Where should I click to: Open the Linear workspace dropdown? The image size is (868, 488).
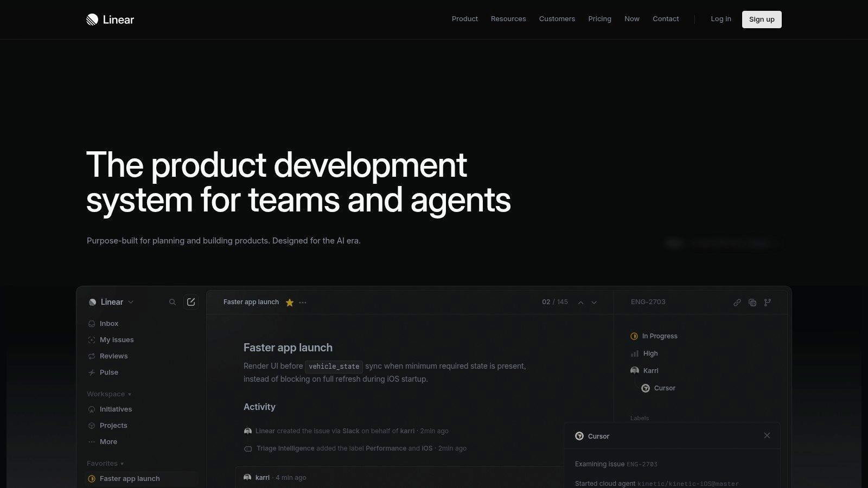pos(112,302)
